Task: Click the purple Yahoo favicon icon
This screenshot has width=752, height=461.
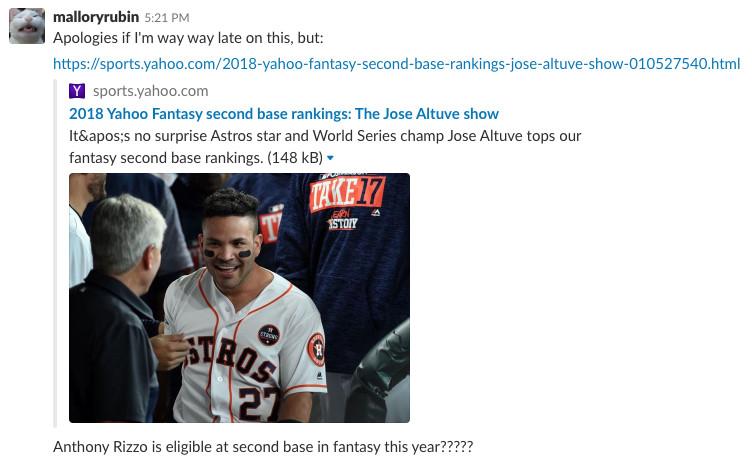Action: [77, 91]
